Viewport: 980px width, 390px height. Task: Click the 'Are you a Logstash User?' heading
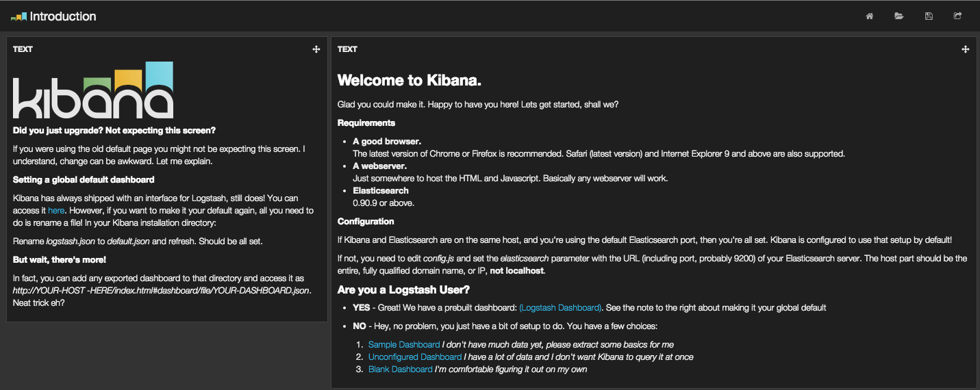pos(403,290)
